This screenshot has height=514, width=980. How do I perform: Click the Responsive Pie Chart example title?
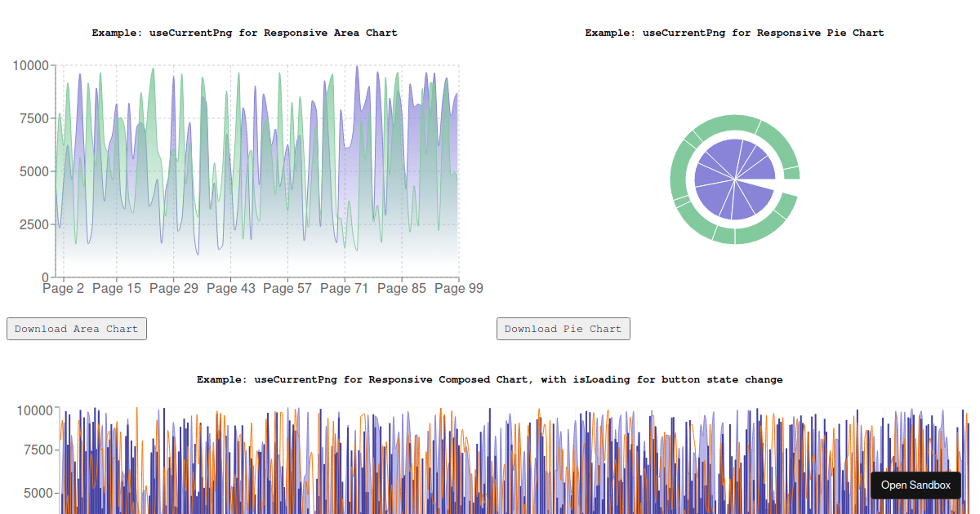coord(733,33)
